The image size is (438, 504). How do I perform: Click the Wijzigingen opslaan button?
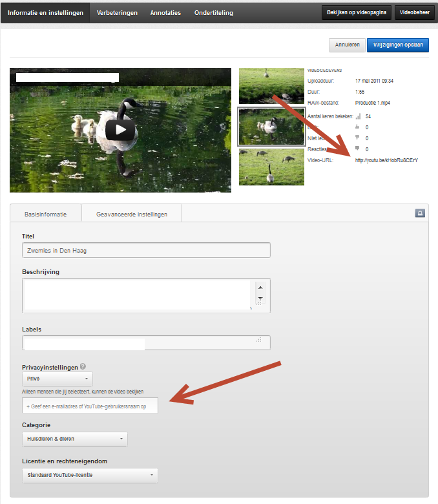coord(398,45)
